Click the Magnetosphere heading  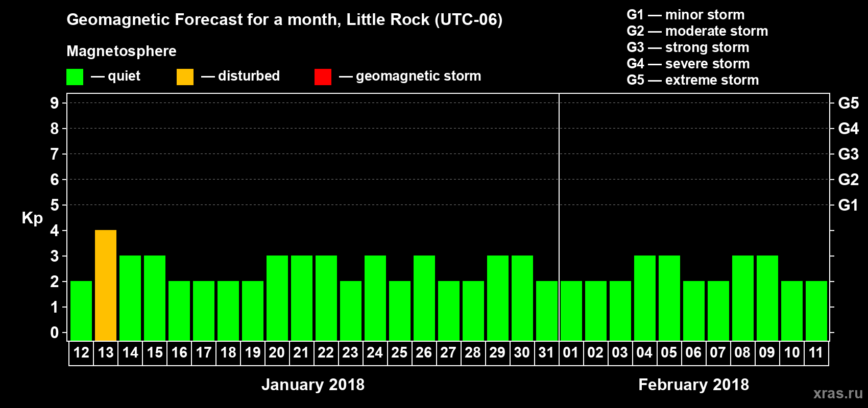[122, 51]
